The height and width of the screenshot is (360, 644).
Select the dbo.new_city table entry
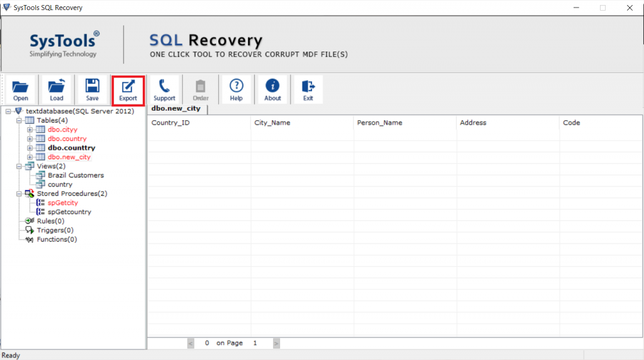(x=69, y=157)
